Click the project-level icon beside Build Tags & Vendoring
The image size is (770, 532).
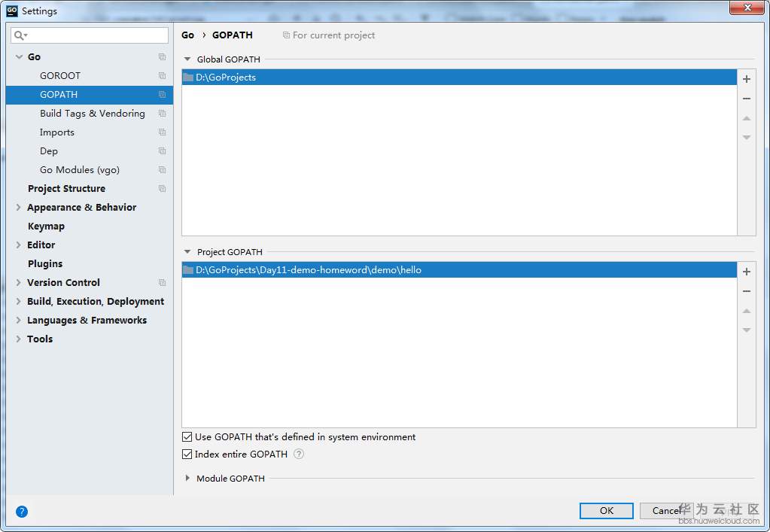tap(162, 114)
